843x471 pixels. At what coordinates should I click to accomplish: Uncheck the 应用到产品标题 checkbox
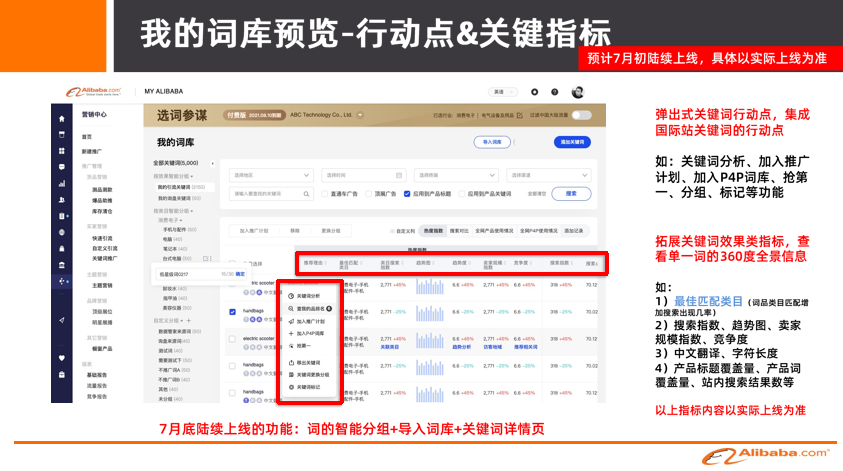pos(408,193)
